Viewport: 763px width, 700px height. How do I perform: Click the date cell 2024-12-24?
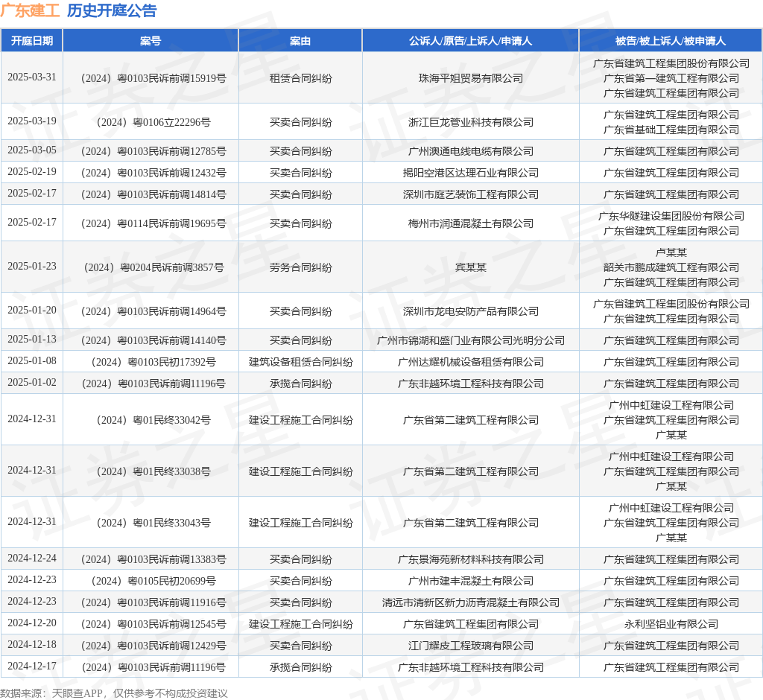coord(31,559)
